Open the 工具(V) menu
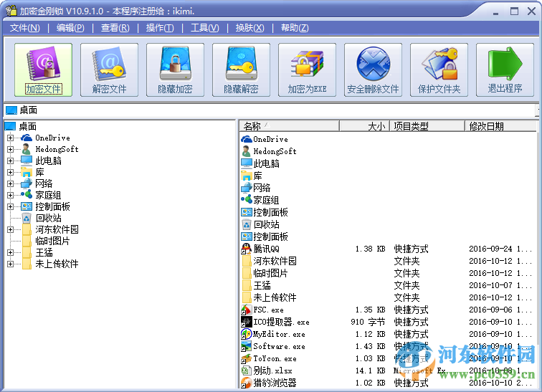The height and width of the screenshot is (392, 542). coord(204,28)
